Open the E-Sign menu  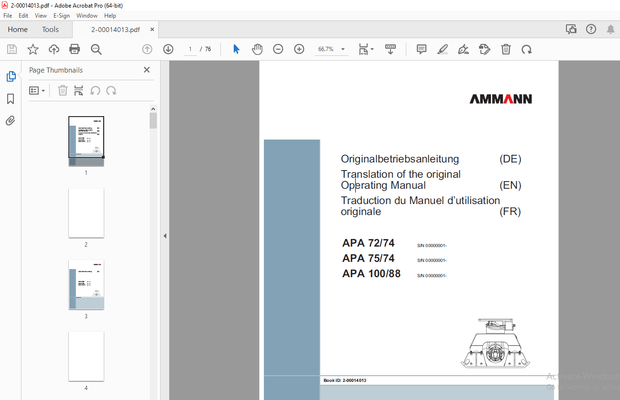(61, 16)
